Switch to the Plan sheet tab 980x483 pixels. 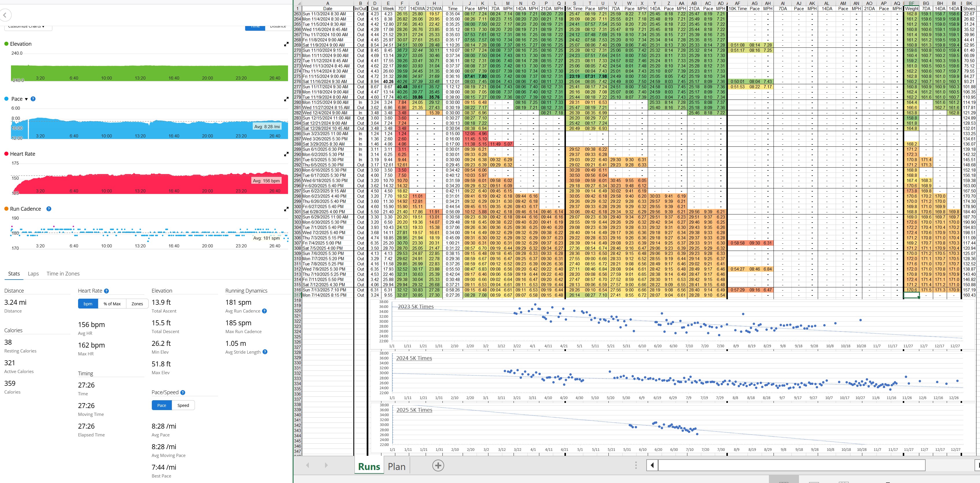click(396, 467)
